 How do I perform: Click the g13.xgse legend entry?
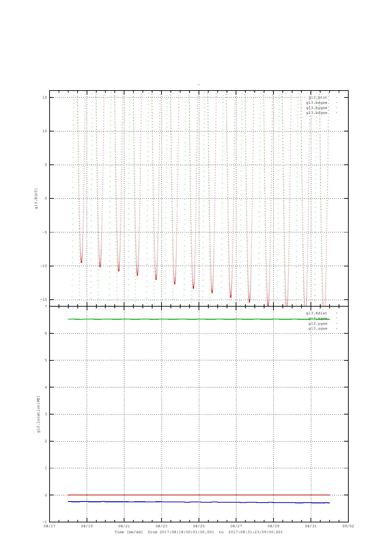[318, 318]
